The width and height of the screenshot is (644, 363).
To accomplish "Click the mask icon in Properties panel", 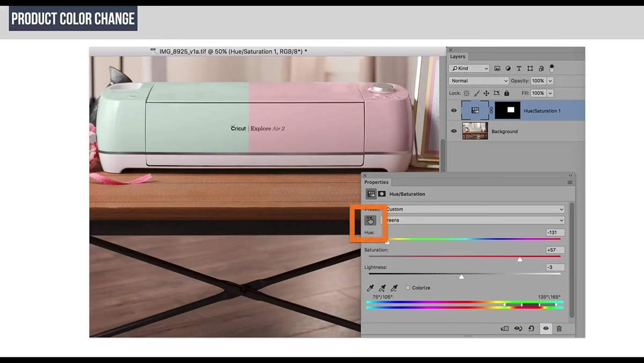I will tap(382, 194).
